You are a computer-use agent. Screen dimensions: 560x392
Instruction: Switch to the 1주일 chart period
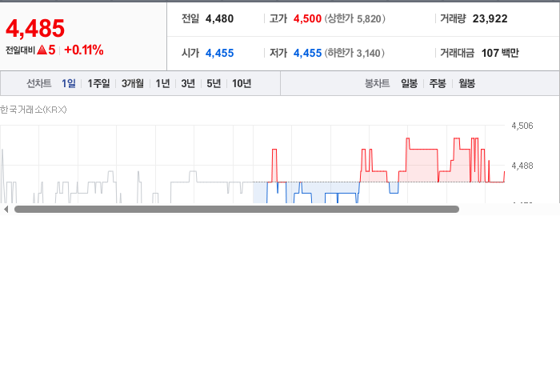click(98, 83)
